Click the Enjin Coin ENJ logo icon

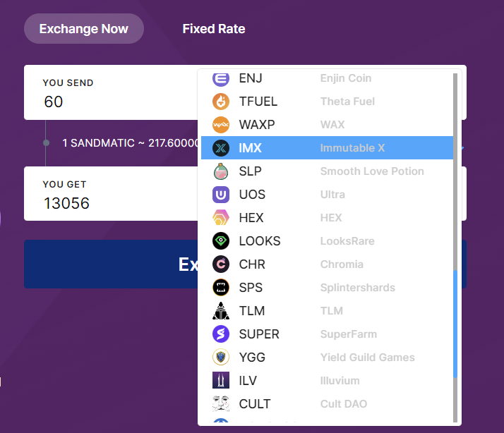click(221, 78)
